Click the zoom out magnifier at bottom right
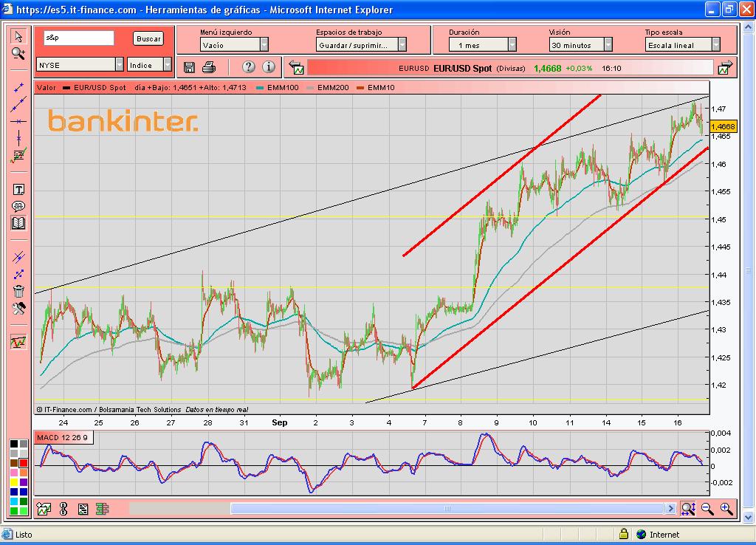 coord(707,508)
